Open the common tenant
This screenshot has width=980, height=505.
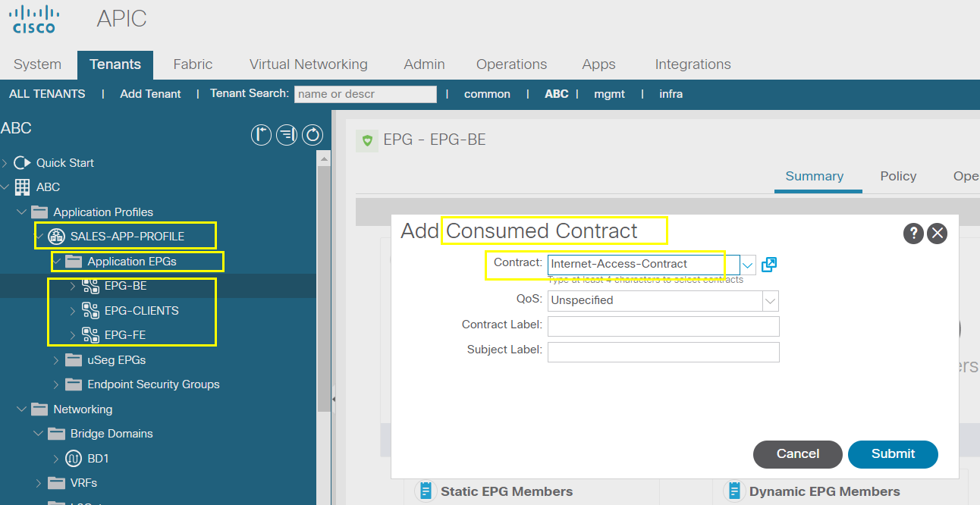click(487, 94)
